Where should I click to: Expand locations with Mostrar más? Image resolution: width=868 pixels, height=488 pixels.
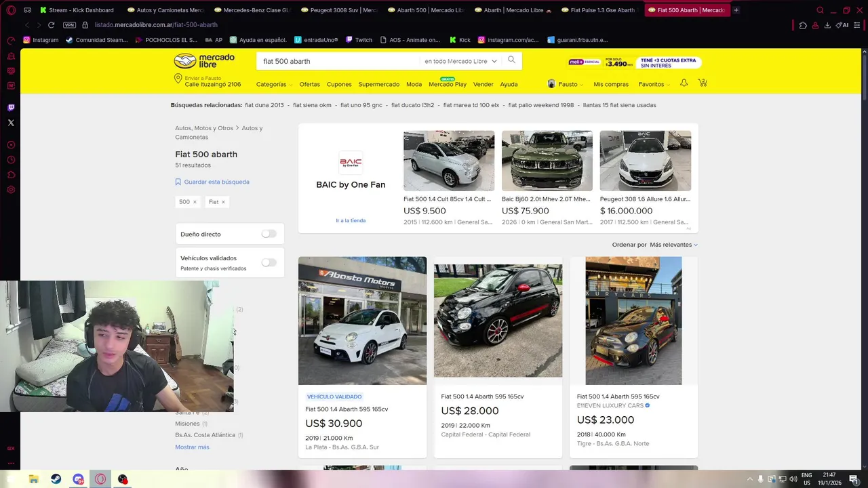[192, 447]
